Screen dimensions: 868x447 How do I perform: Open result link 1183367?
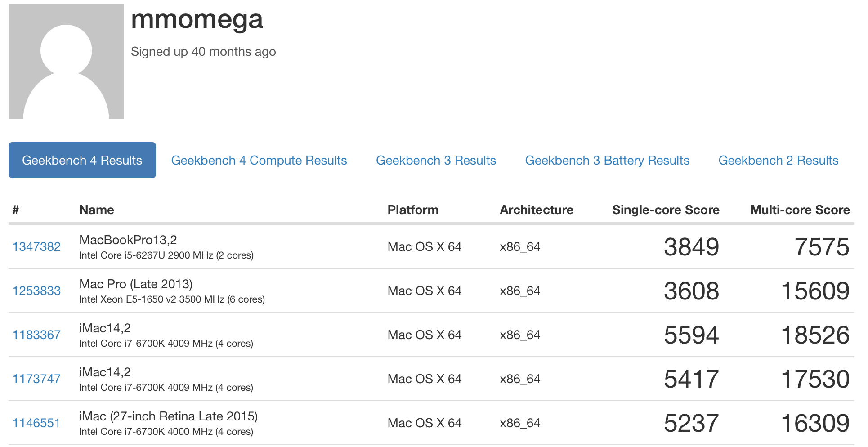pos(36,335)
